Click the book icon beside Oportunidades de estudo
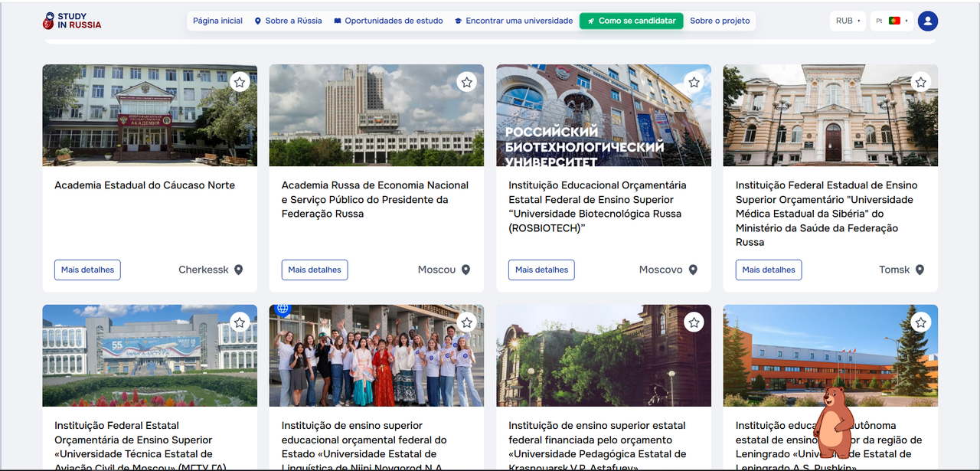 338,21
